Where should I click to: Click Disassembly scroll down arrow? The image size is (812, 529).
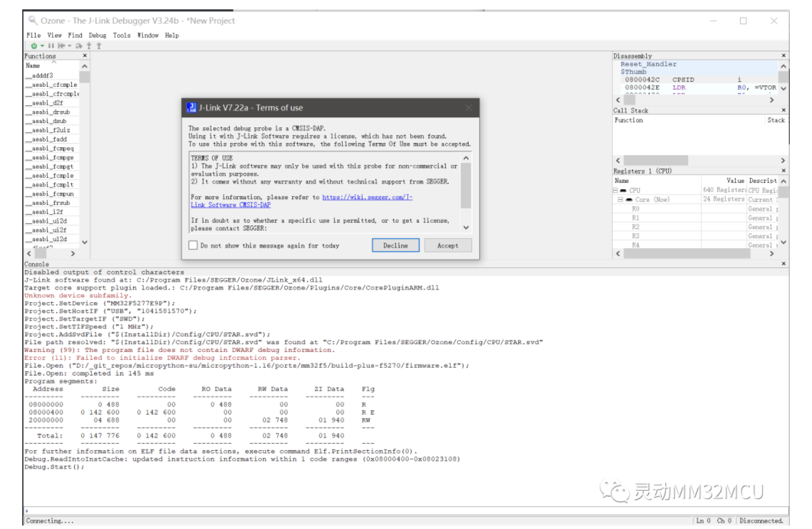(x=783, y=88)
